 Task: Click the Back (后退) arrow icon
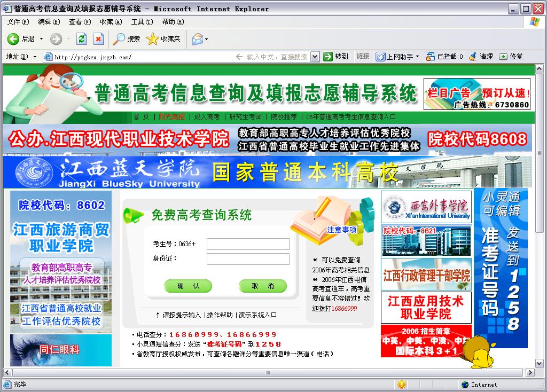tap(13, 39)
